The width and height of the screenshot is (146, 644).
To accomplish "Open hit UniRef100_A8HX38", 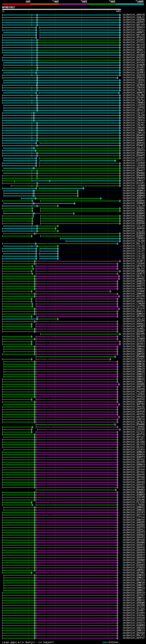I will click(134, 15).
